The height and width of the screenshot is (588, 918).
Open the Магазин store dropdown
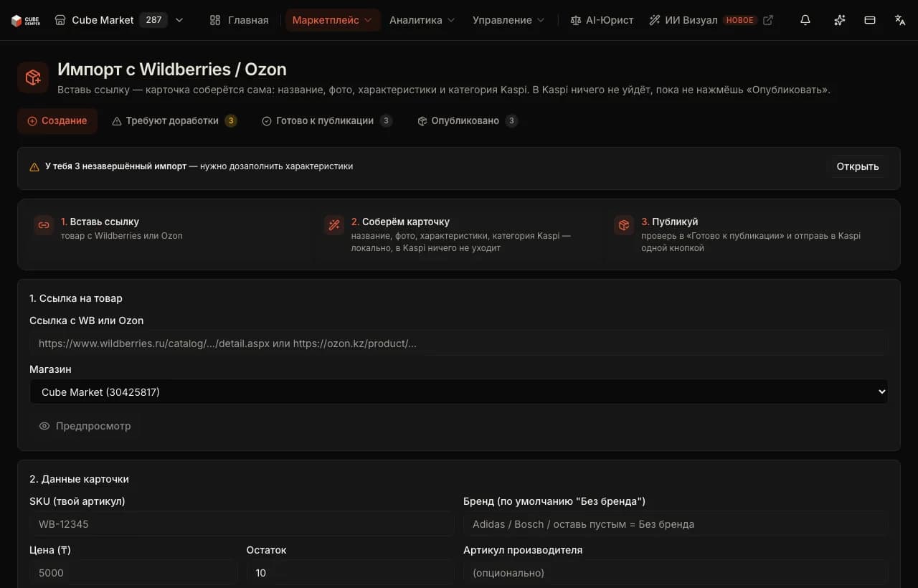[x=458, y=392]
